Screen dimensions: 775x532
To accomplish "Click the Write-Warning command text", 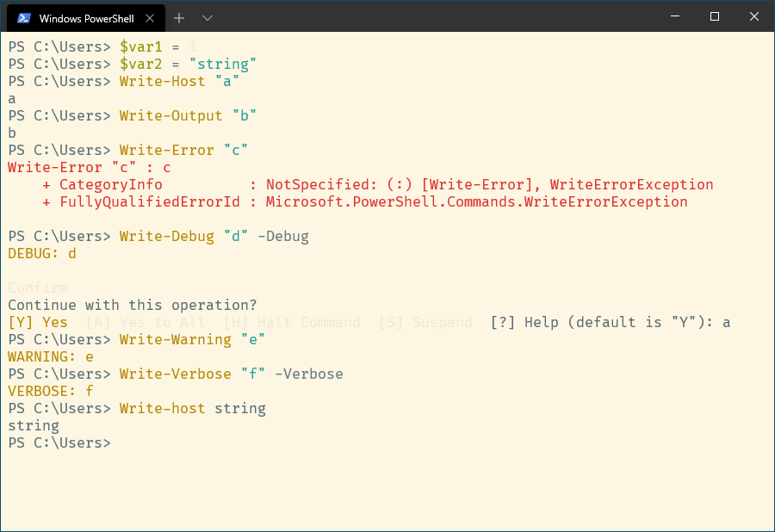I will tap(176, 340).
